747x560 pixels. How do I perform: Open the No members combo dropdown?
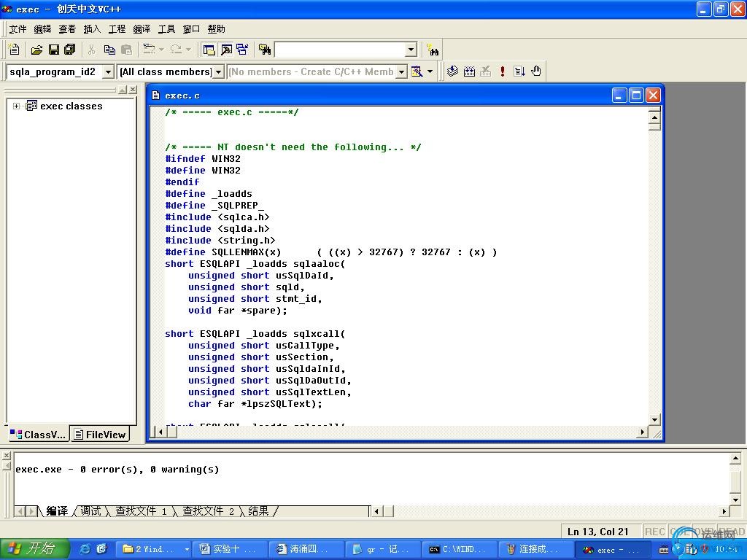(402, 72)
